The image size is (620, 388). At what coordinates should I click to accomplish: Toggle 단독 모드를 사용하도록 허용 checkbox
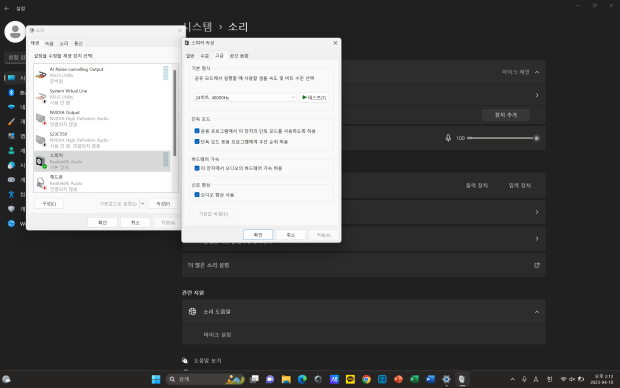pos(197,131)
